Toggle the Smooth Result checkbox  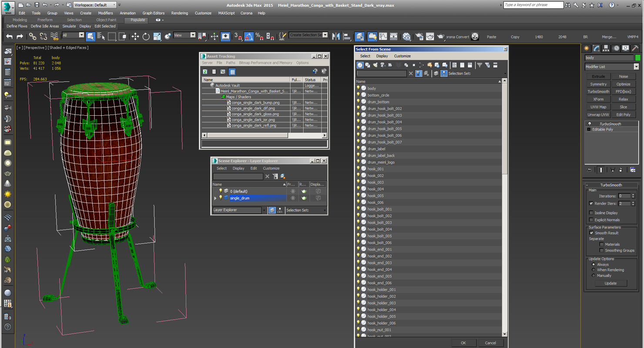point(591,233)
